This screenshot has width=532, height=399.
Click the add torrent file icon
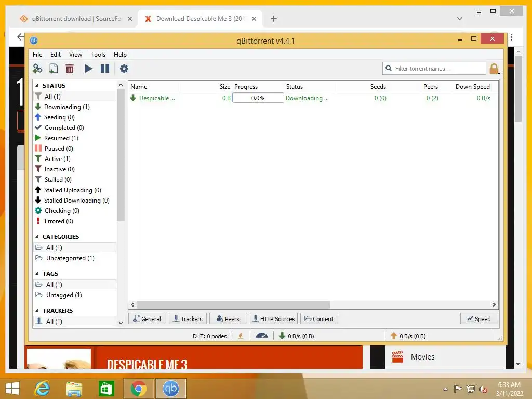[54, 69]
